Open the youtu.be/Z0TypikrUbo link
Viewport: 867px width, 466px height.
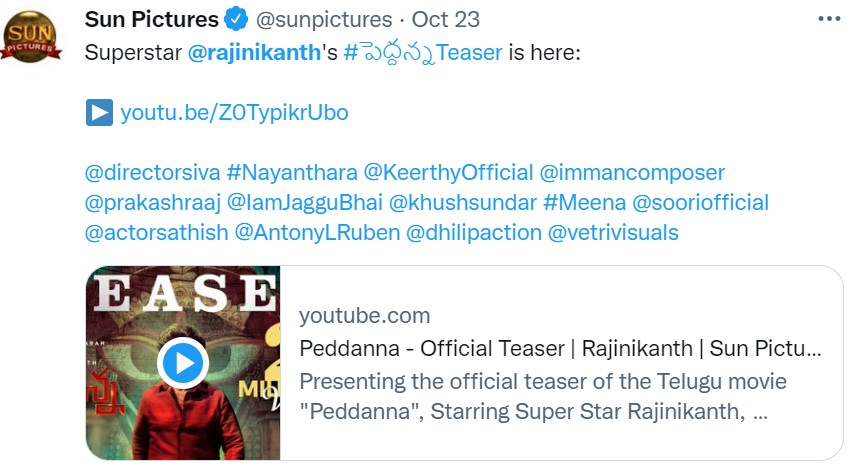coord(234,112)
